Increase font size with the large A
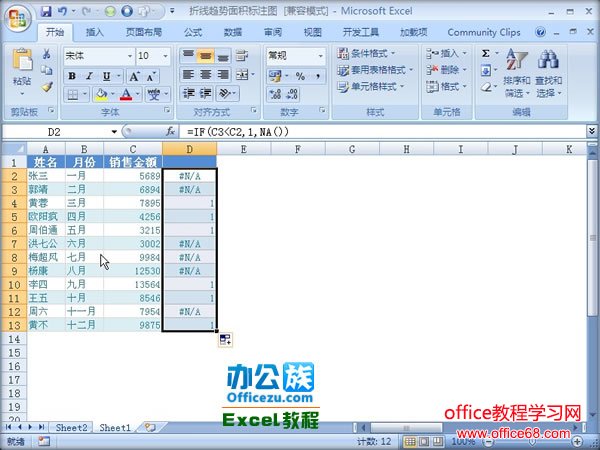 pyautogui.click(x=134, y=76)
